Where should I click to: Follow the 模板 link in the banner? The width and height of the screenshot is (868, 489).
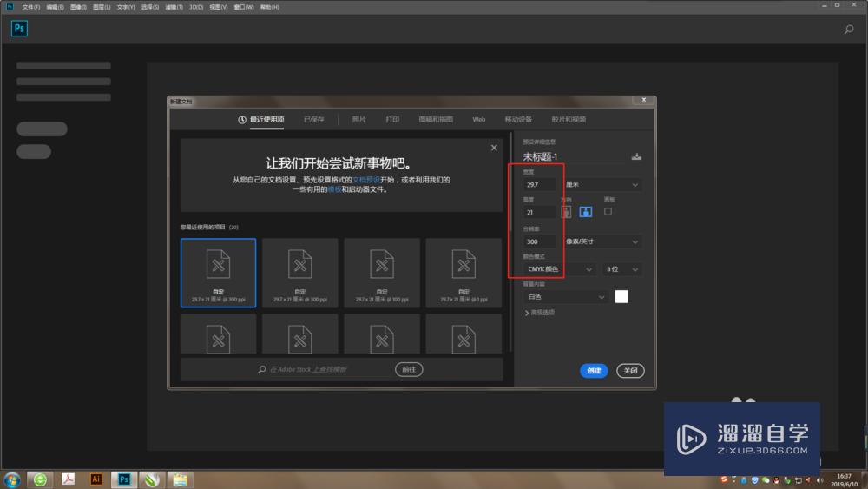(x=334, y=189)
